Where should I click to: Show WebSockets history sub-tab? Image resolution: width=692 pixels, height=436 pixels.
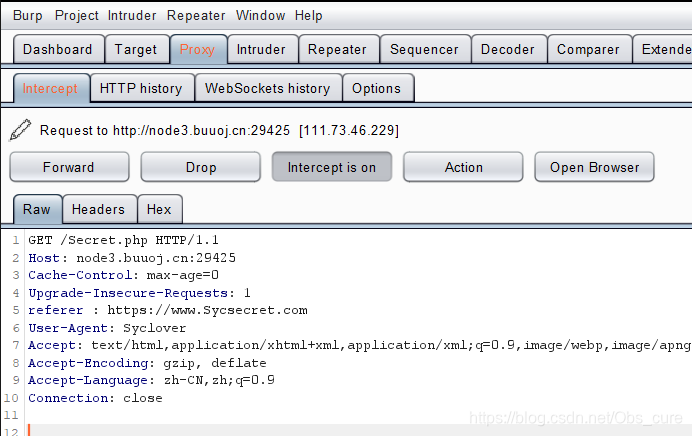[x=267, y=88]
